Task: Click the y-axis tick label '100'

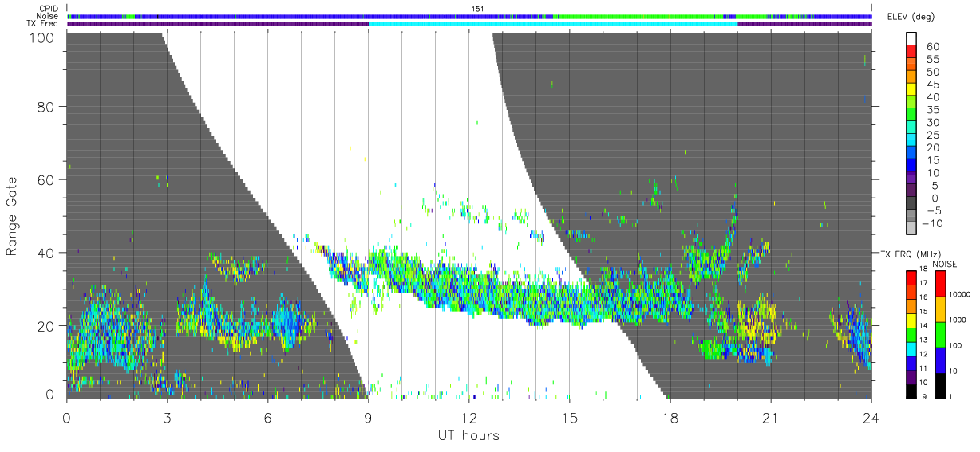Action: [x=42, y=37]
